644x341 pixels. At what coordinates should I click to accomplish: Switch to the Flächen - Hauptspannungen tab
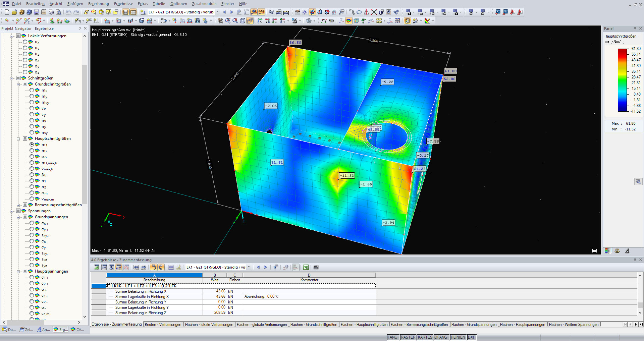pyautogui.click(x=522, y=325)
